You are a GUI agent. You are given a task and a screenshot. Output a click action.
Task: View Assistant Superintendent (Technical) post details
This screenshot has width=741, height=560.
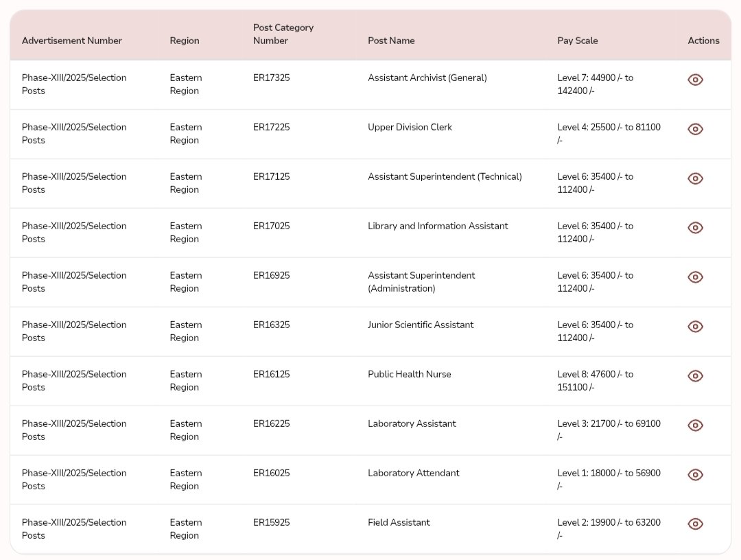click(x=695, y=178)
